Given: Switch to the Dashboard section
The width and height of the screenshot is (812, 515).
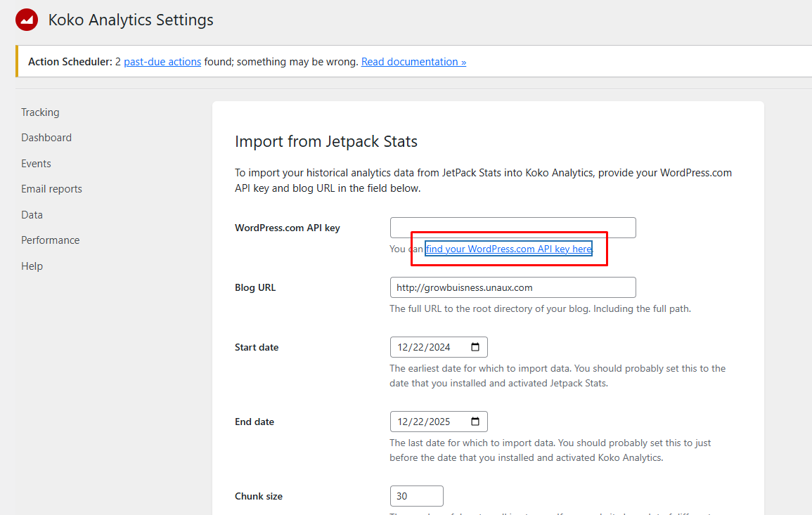Looking at the screenshot, I should point(46,137).
